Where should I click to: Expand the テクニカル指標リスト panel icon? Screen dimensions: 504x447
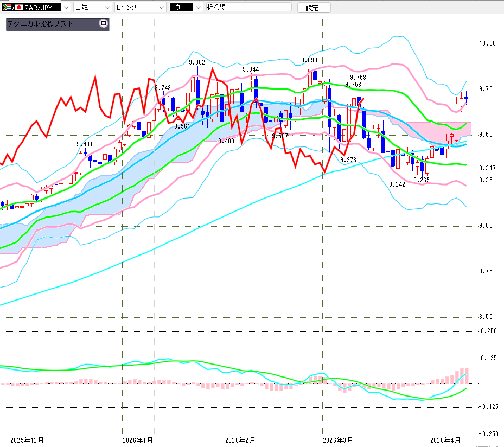(x=104, y=24)
